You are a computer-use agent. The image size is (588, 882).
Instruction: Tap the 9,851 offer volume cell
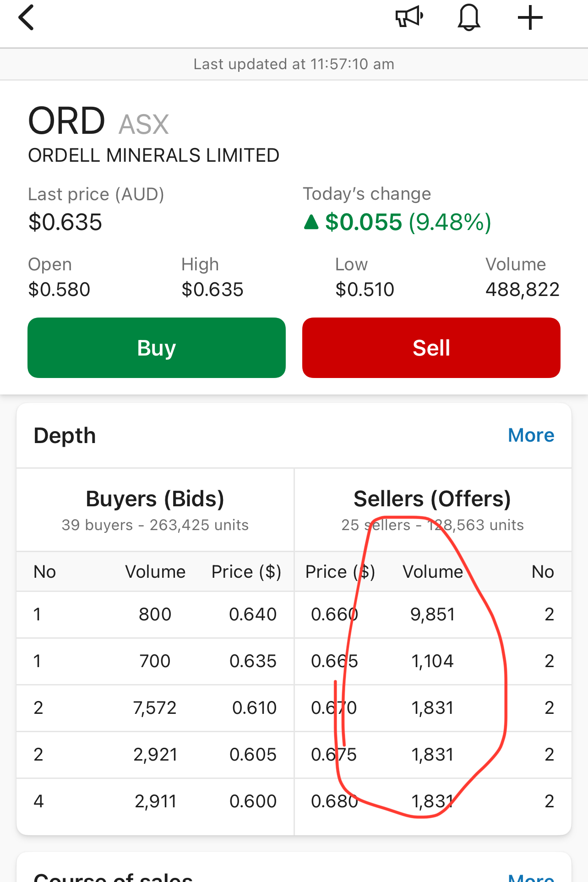click(x=433, y=614)
